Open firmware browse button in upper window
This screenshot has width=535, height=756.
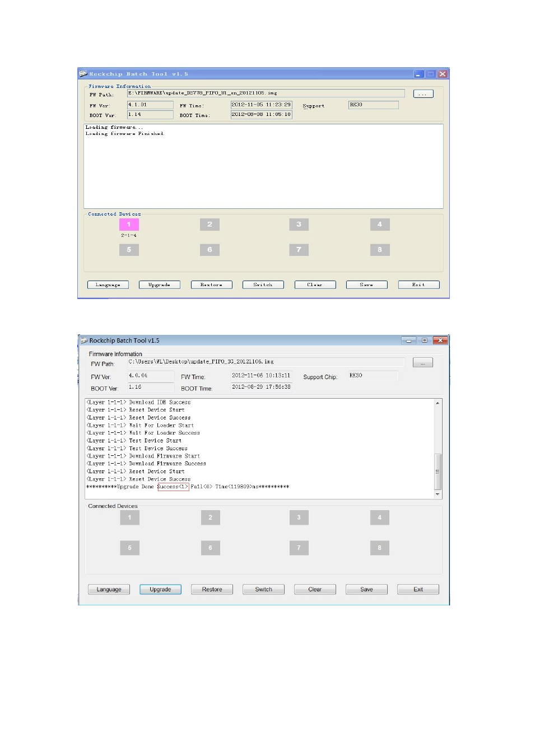click(423, 94)
